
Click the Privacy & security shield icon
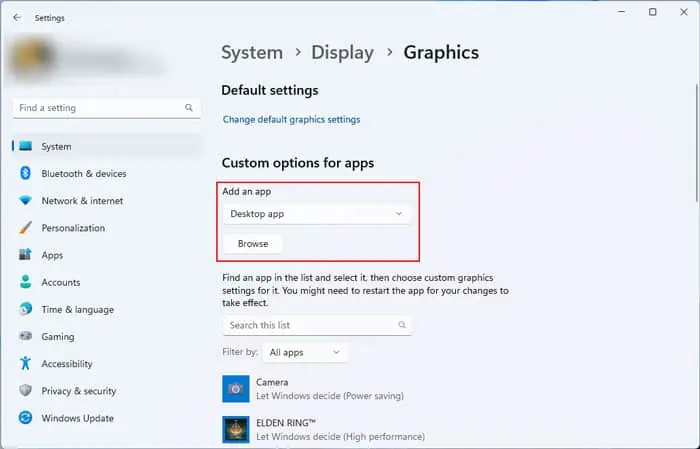tap(25, 391)
